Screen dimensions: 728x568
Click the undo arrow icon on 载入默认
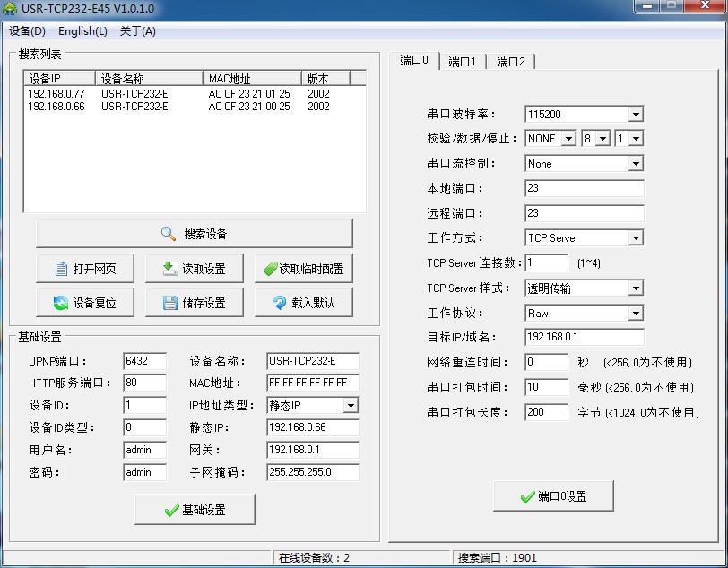coord(279,303)
